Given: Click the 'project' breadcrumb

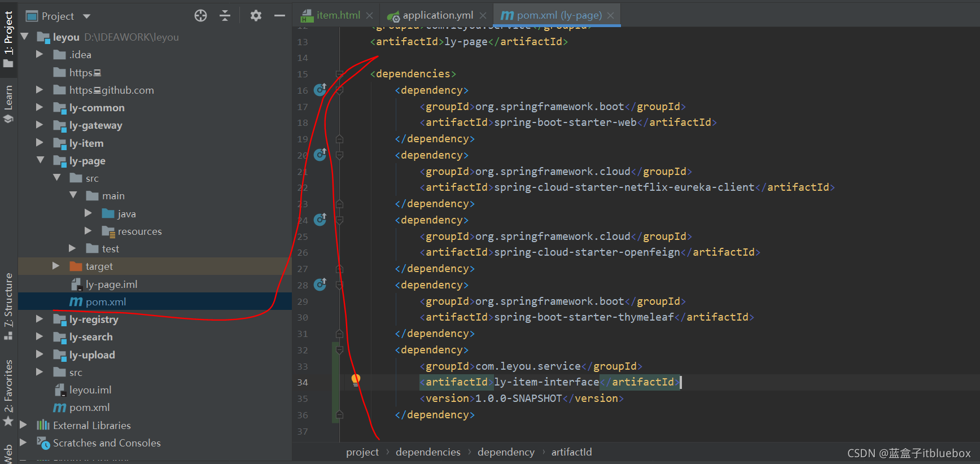Looking at the screenshot, I should [362, 452].
